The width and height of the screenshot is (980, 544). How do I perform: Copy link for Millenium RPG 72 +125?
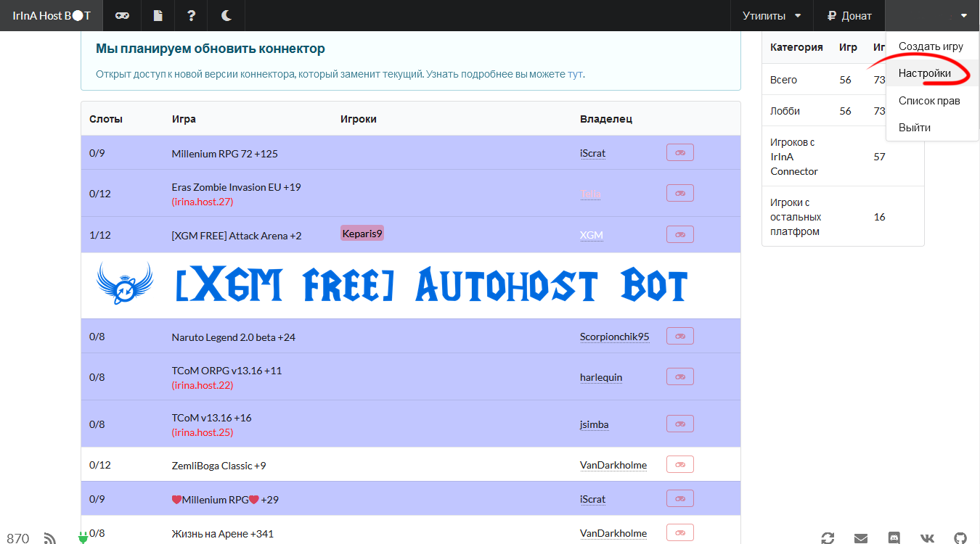680,152
